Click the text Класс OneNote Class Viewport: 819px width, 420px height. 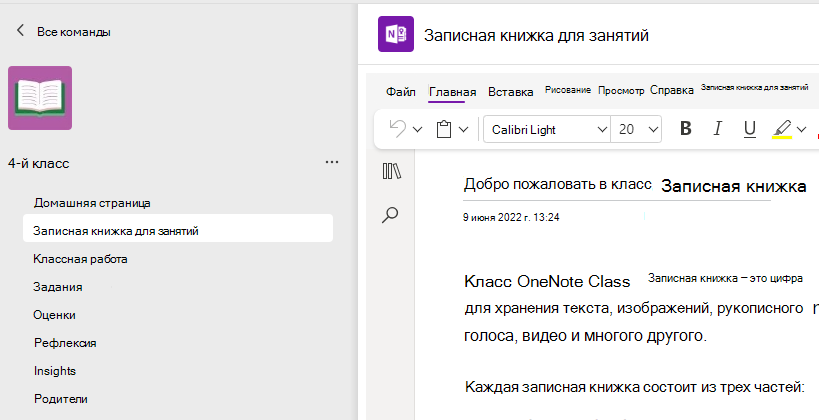coord(547,282)
